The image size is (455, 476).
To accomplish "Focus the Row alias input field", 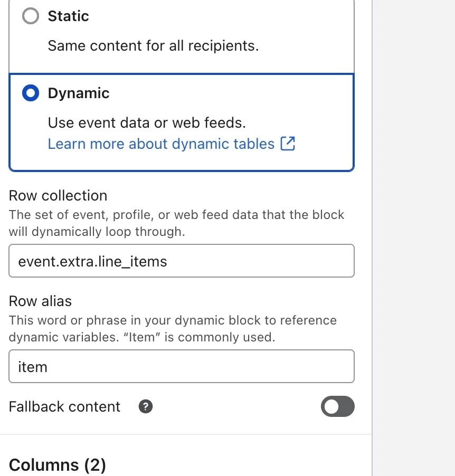I will click(x=182, y=366).
